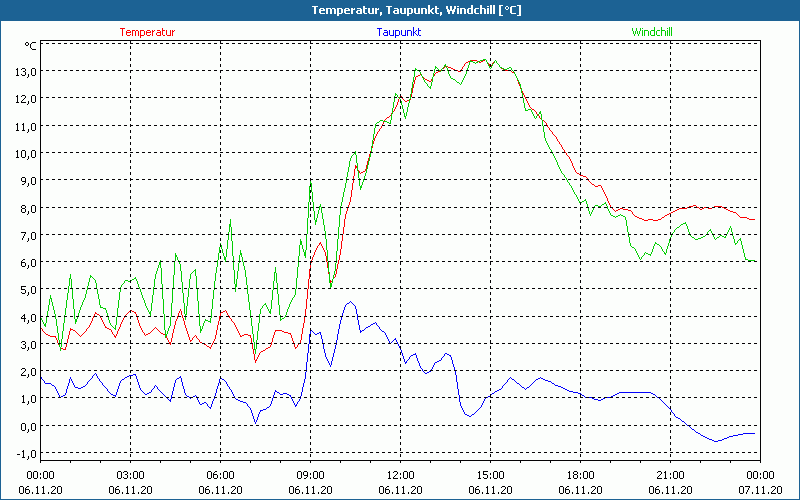Screen dimensions: 800x500
Task: Select the 8,0 y-axis value
Action: [x=29, y=208]
